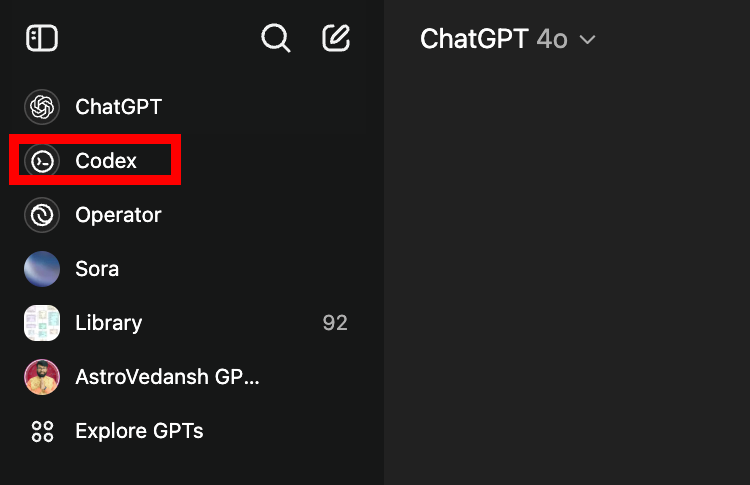This screenshot has height=485, width=750.
Task: Click the Operator swirl icon
Action: tap(42, 215)
